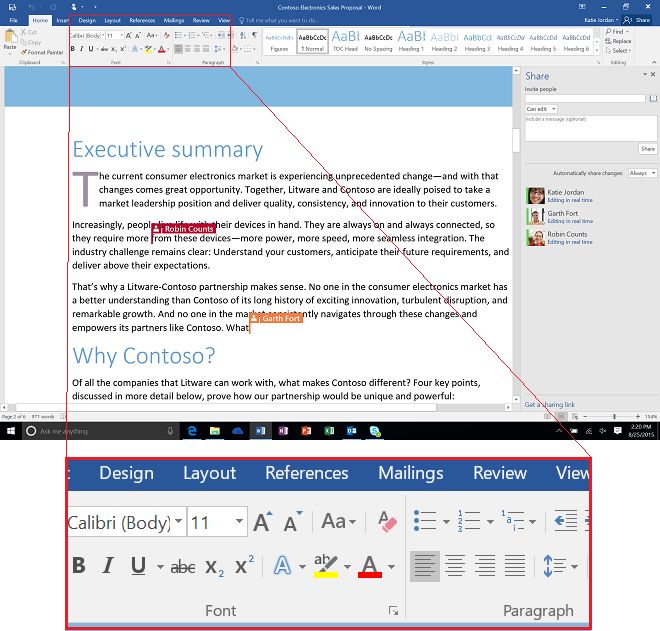The height and width of the screenshot is (631, 660).
Task: Toggle Justify alignment in the enlarged callout
Action: (x=515, y=566)
